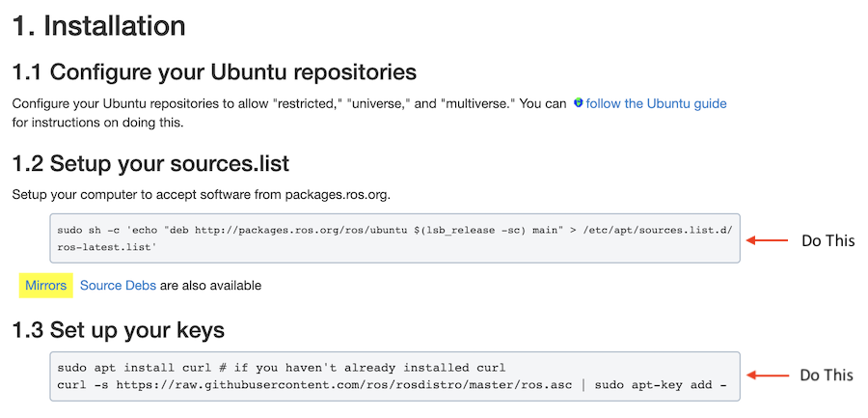868x418 pixels.
Task: Click the 'are also available' text after Source Debs
Action: 210,286
